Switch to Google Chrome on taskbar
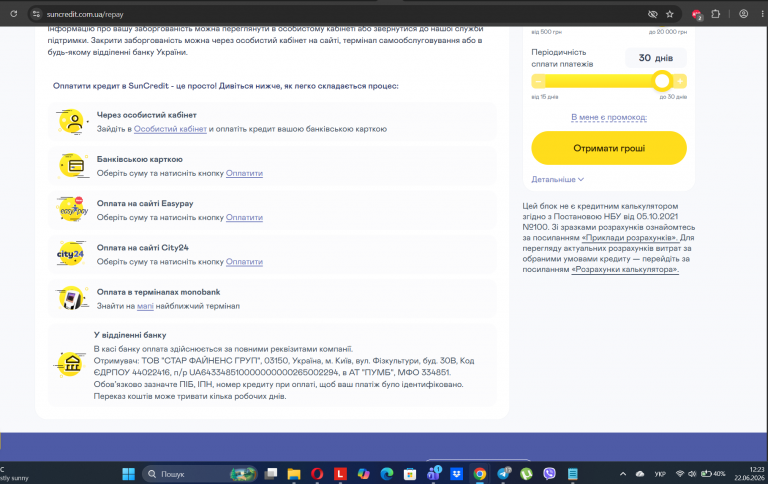 click(480, 474)
